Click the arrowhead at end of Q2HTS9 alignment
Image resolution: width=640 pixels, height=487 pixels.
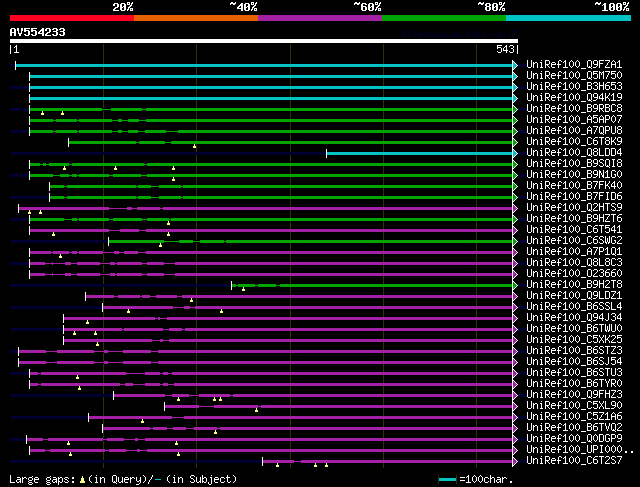[515, 209]
